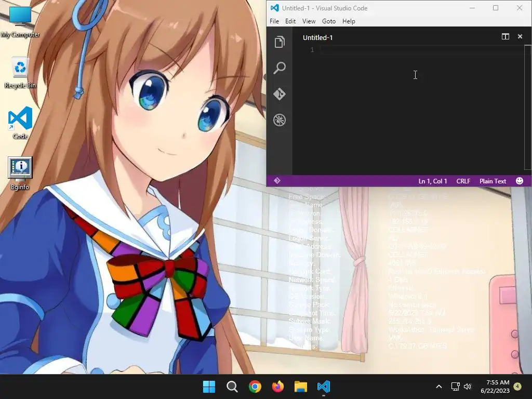The image size is (532, 399).
Task: Open the View menu
Action: click(x=309, y=21)
